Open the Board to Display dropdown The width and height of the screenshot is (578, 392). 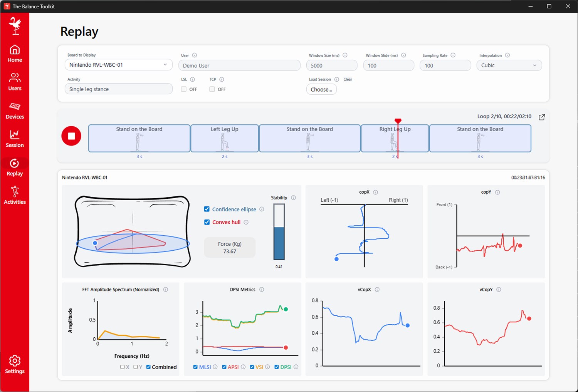click(119, 65)
